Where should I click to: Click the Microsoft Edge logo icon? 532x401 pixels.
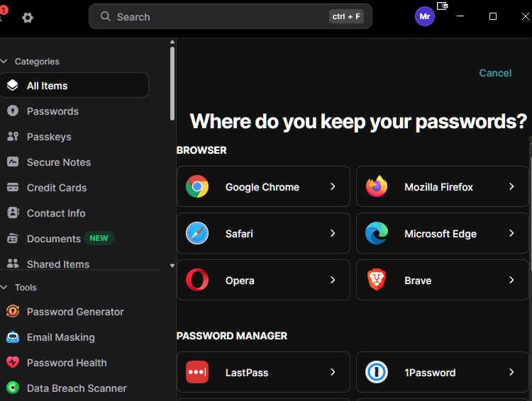(x=377, y=233)
